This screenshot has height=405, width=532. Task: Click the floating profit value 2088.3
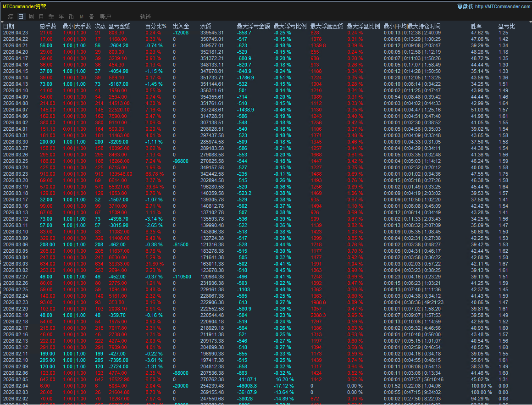[x=318, y=316]
